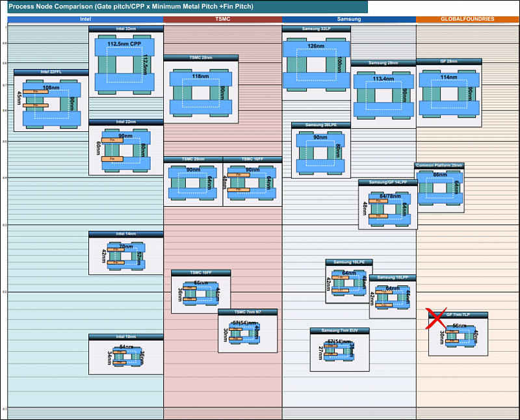The image size is (520, 420).
Task: Click the 108nm gate pitch in Intel 22FFL
Action: pos(51,88)
